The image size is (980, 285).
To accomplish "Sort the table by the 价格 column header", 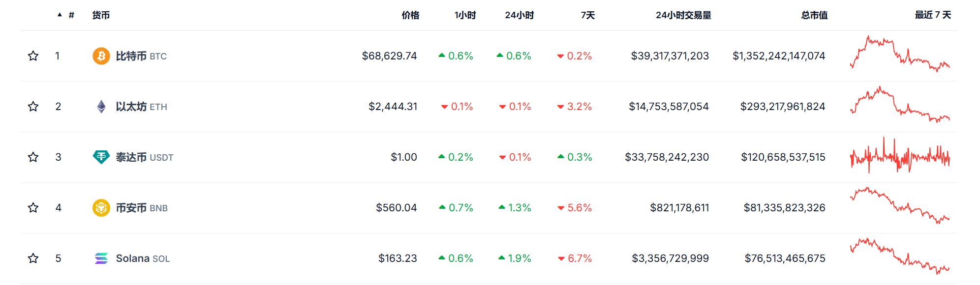I will (x=411, y=15).
